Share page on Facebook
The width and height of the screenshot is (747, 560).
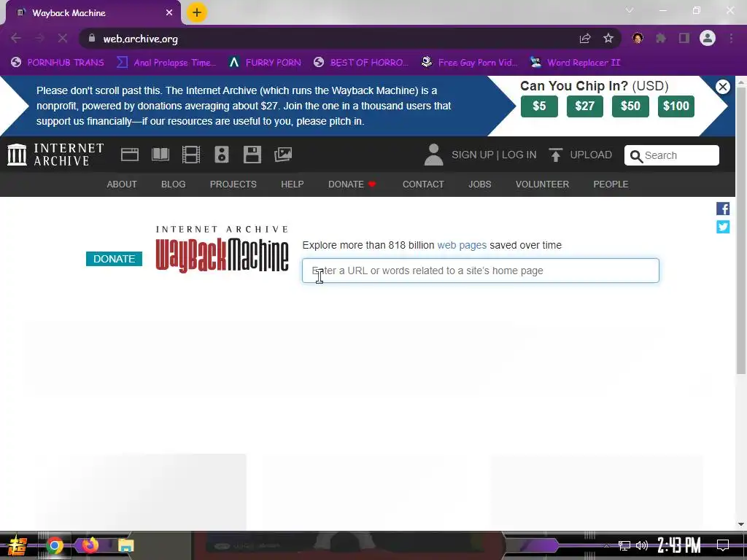723,209
